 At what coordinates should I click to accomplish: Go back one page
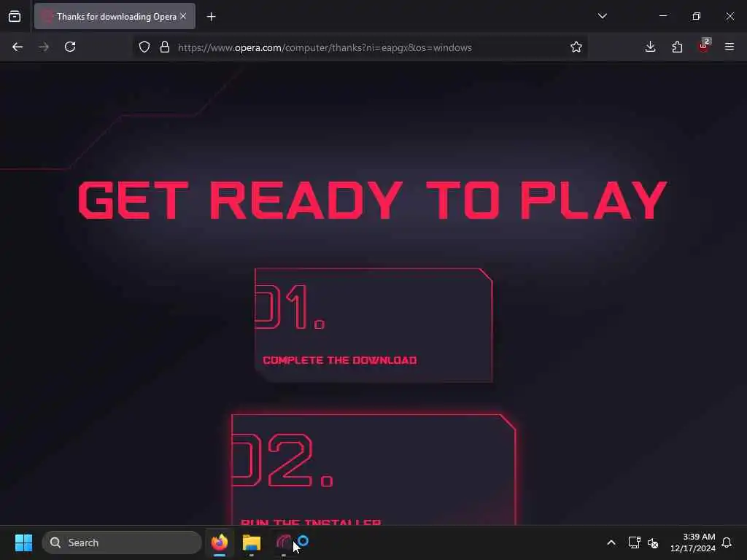click(x=18, y=47)
